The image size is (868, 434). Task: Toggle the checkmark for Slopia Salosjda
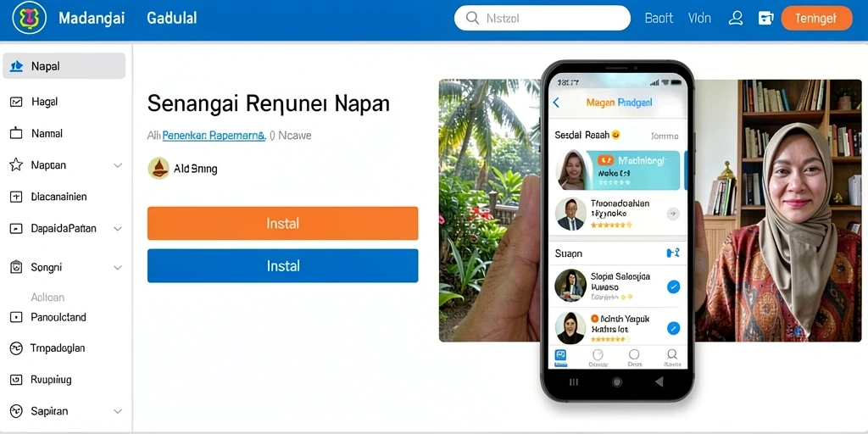click(673, 287)
